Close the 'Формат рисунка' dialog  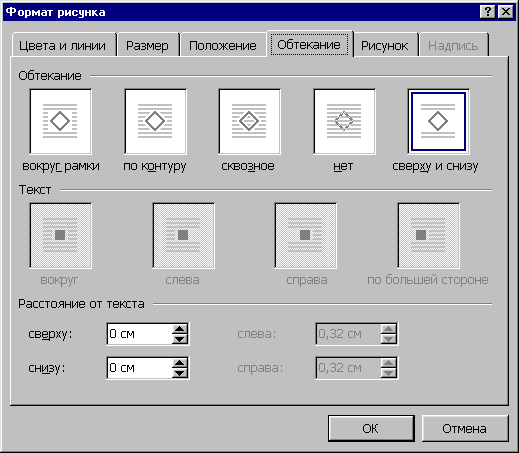(x=505, y=12)
